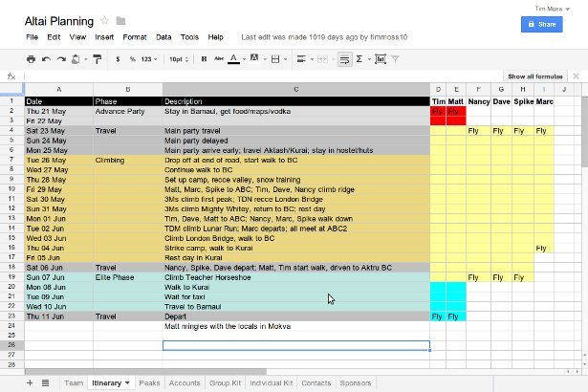This screenshot has width=588, height=392.
Task: Click the blue Share button
Action: pyautogui.click(x=541, y=25)
